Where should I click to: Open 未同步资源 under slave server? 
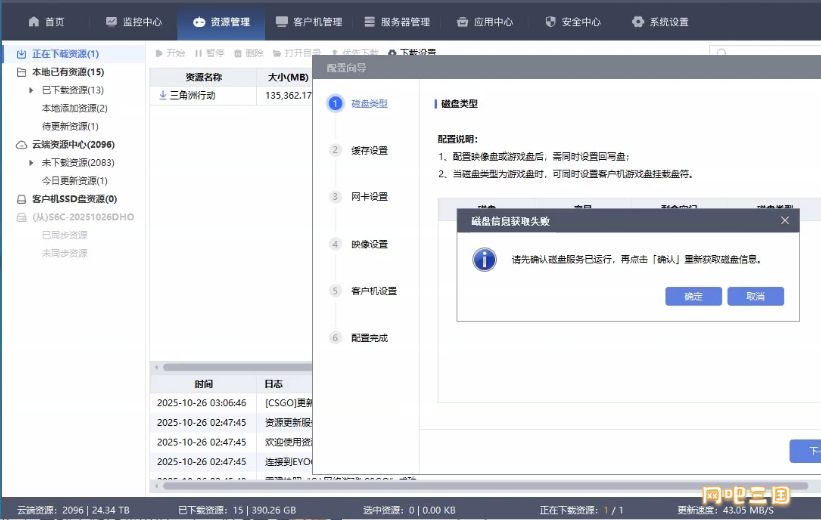click(x=65, y=253)
